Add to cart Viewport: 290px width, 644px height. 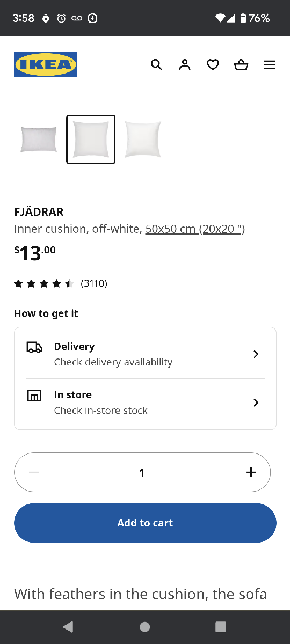[145, 523]
